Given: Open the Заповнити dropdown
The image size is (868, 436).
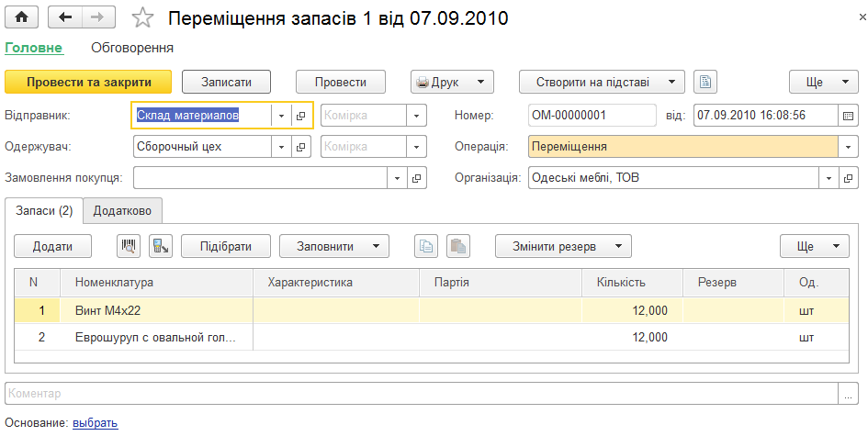Looking at the screenshot, I should [x=334, y=246].
